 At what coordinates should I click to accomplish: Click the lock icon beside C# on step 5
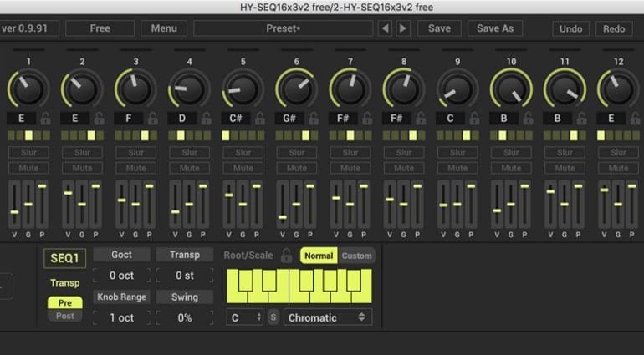coord(260,119)
